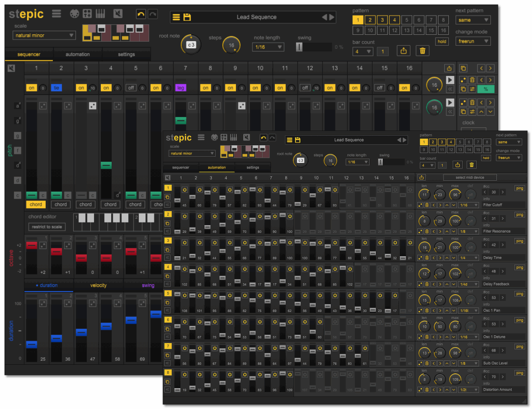Open the hamburger menu in the larger back window
The image size is (532, 409).
click(57, 14)
